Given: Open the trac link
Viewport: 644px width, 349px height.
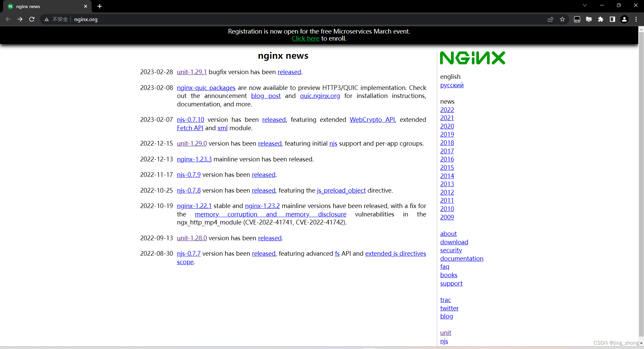Looking at the screenshot, I should pyautogui.click(x=445, y=300).
